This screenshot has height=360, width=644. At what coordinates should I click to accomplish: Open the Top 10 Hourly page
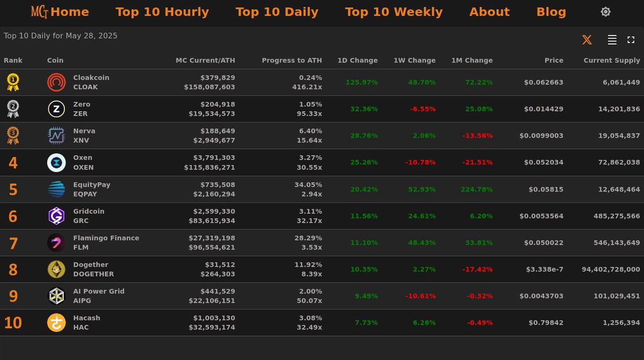(162, 12)
